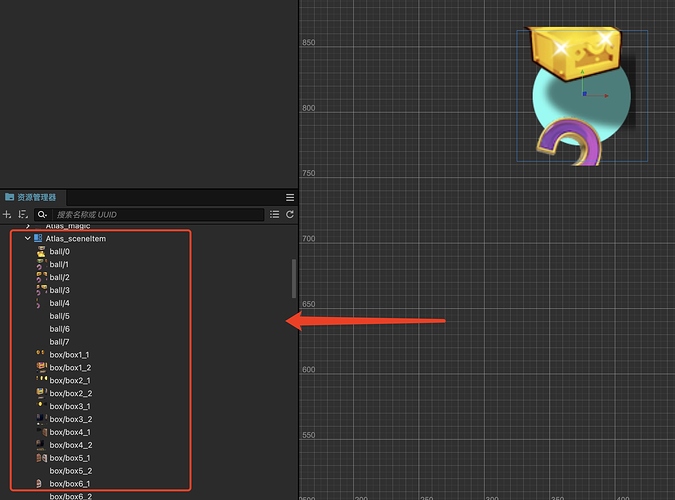Select the box/box5_1 sprite frame
This screenshot has height=500, width=675.
point(70,458)
